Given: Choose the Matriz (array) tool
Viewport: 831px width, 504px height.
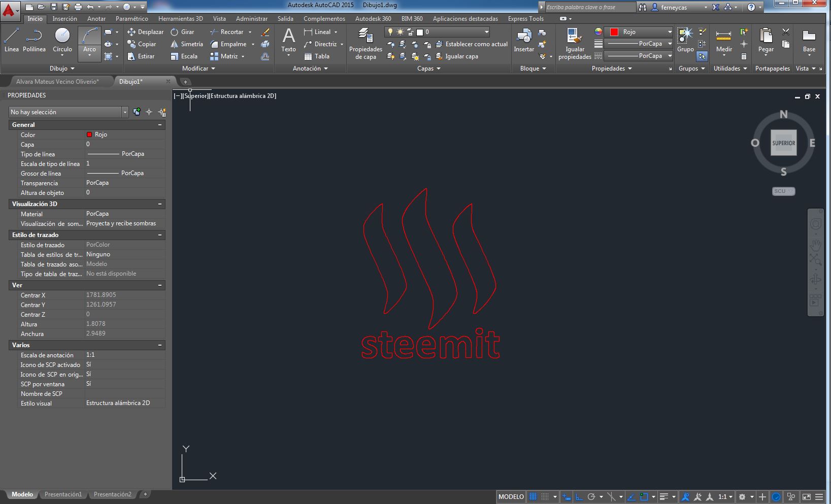Looking at the screenshot, I should (x=224, y=56).
